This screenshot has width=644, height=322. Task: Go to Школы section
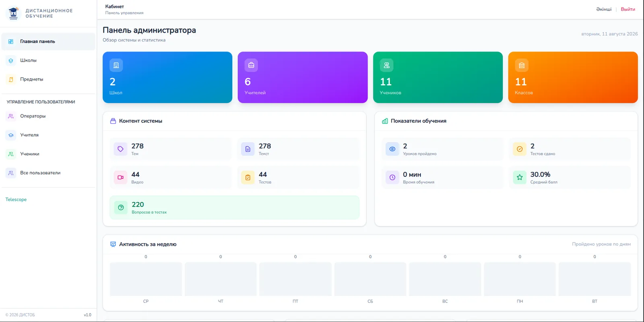48,60
